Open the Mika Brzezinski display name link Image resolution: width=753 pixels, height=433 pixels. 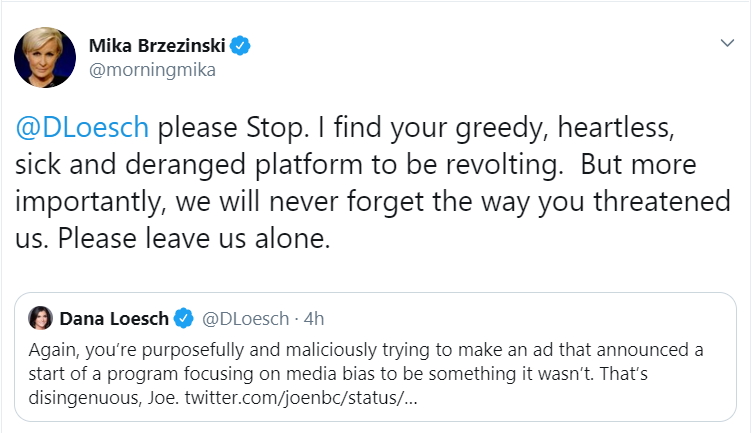point(158,46)
